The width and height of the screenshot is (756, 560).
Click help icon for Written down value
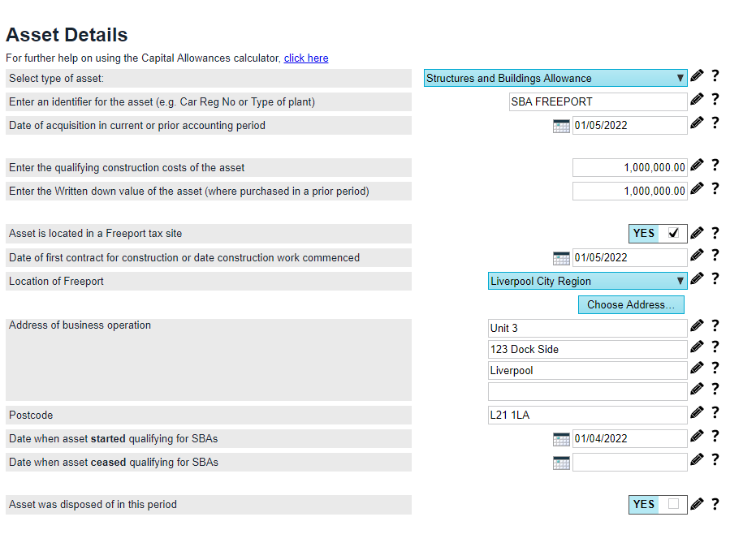(715, 189)
